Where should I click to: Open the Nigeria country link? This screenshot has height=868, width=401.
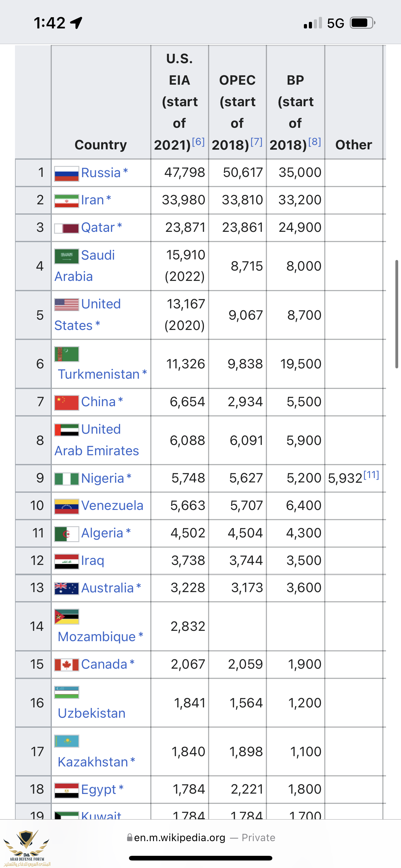[102, 478]
